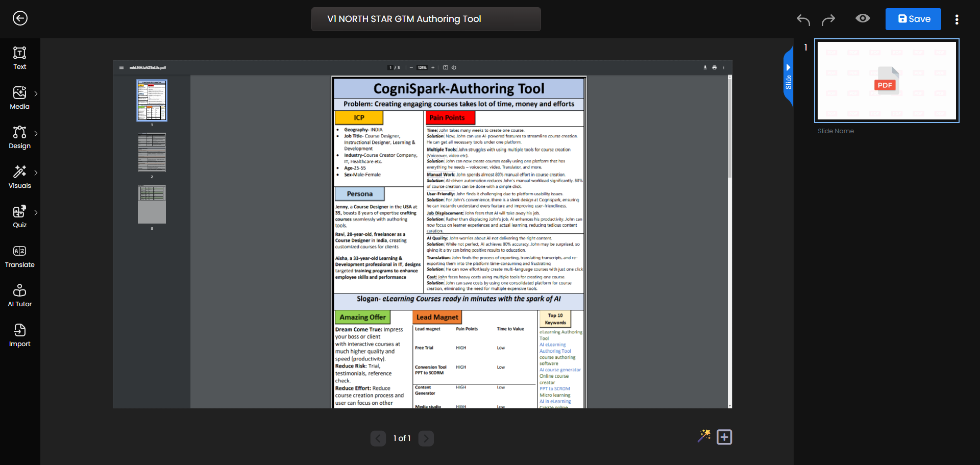The width and height of the screenshot is (980, 465).
Task: Expand the Design submenu arrow
Action: point(36,133)
